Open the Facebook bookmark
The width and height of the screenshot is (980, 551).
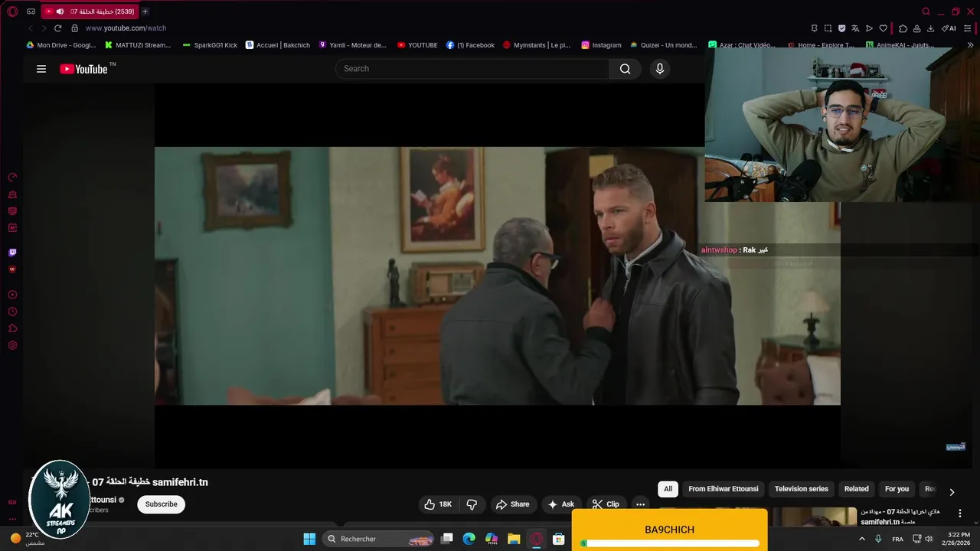[470, 45]
